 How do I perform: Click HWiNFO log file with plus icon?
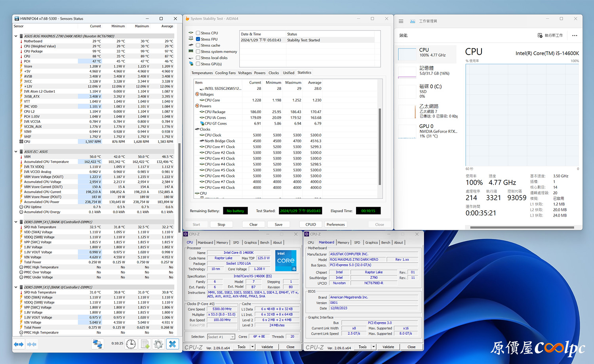(145, 344)
